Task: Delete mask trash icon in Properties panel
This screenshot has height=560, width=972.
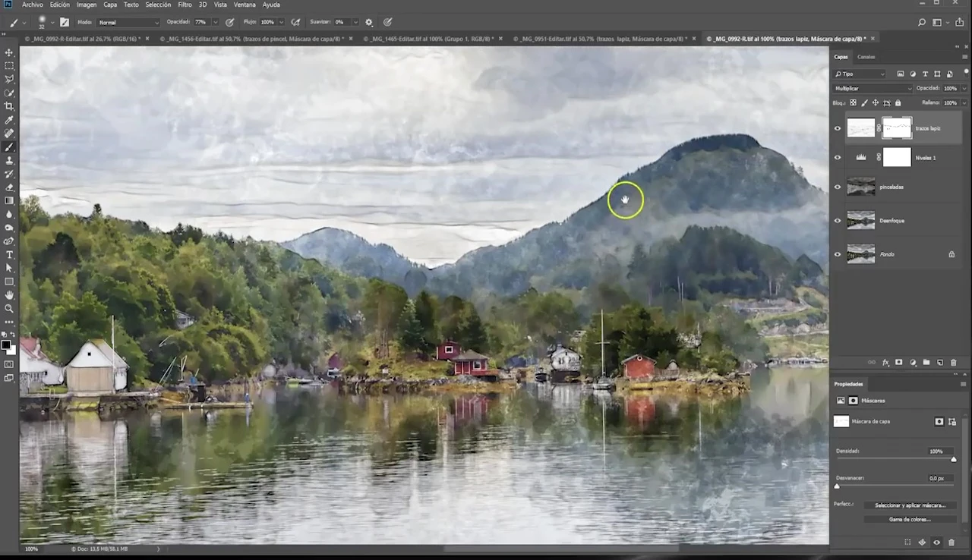Action: pos(951,543)
